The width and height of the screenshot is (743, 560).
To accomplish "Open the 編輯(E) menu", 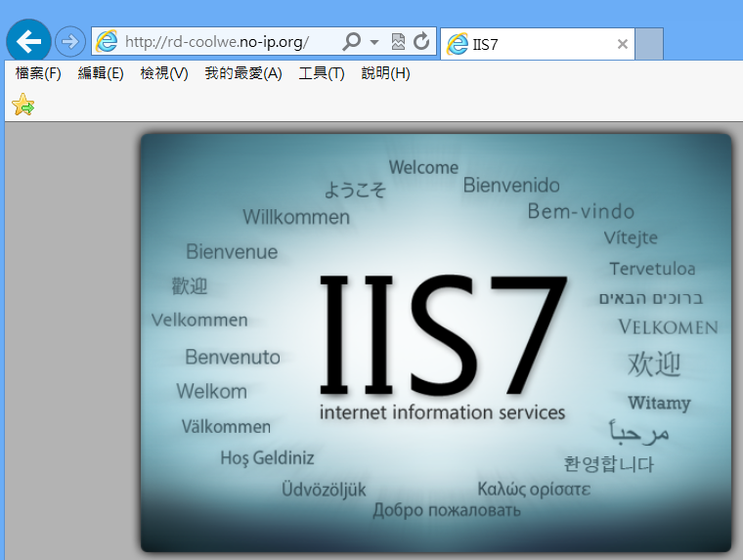I will coord(101,73).
